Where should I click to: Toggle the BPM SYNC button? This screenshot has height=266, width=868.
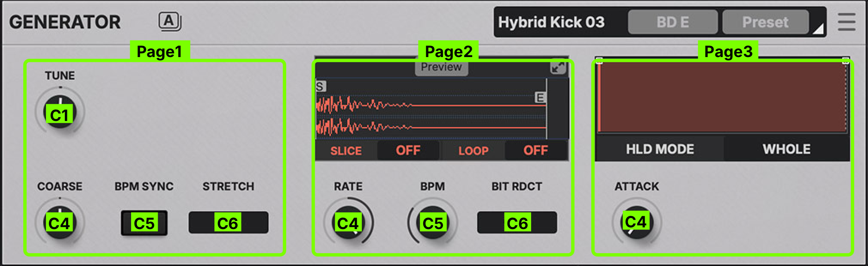click(x=144, y=223)
